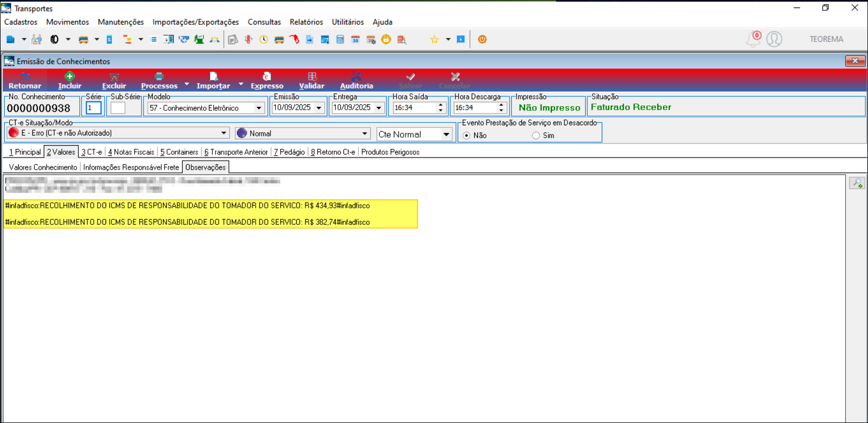Image resolution: width=868 pixels, height=423 pixels.
Task: Open the notifications bell icon
Action: point(753,39)
